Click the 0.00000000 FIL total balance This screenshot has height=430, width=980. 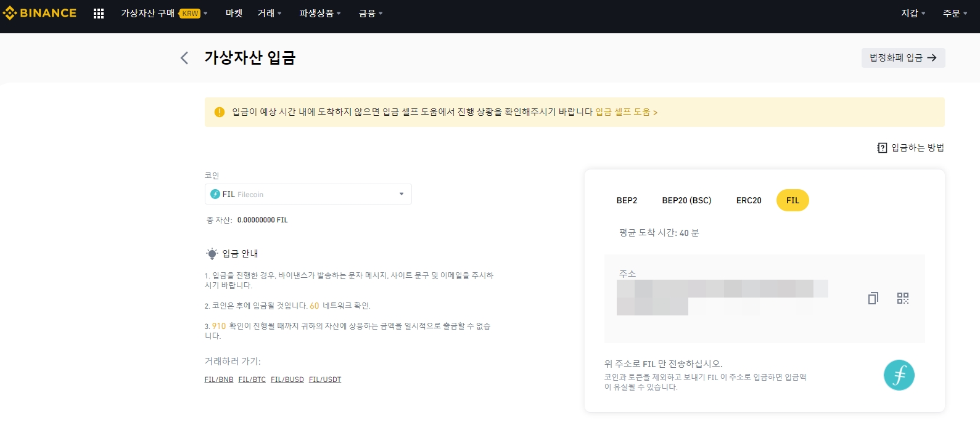tap(263, 220)
